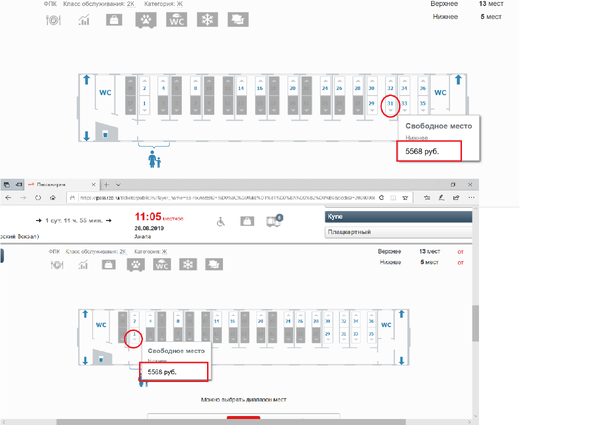Viewport: 600px width, 425px height.
Task: Select seat 1 in browser carriage scheme
Action: tap(134, 335)
